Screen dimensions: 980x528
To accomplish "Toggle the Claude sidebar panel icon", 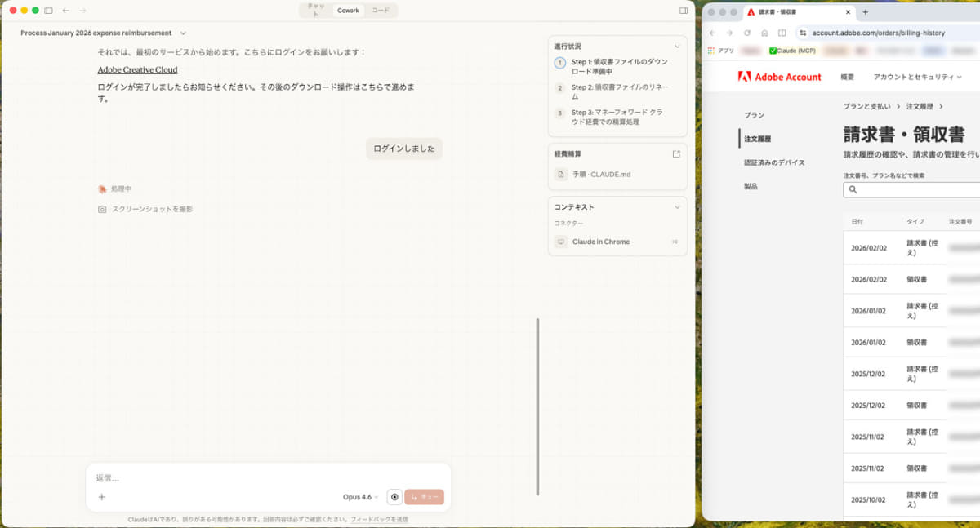I will (47, 11).
